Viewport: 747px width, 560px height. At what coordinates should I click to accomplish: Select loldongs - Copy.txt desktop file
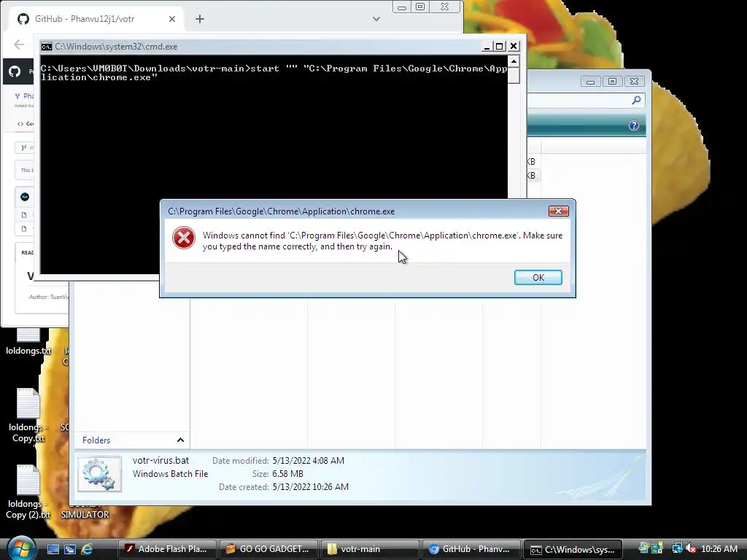point(28,415)
